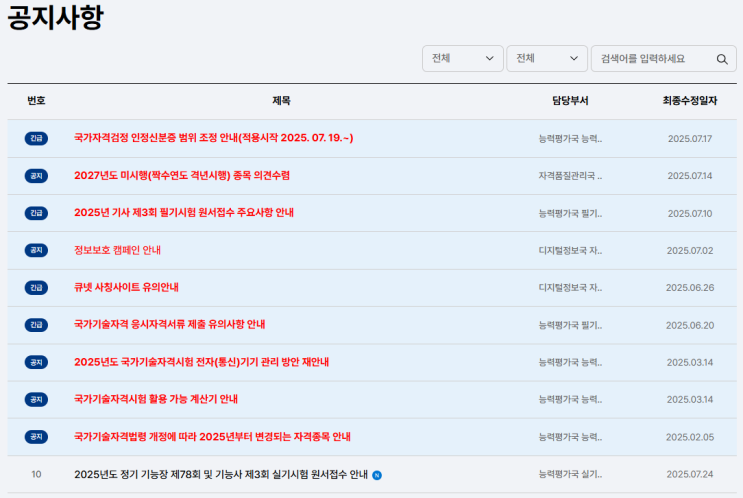Click department 디지털정보국 in 정보보호 캠페인 row
The image size is (743, 498).
(570, 251)
